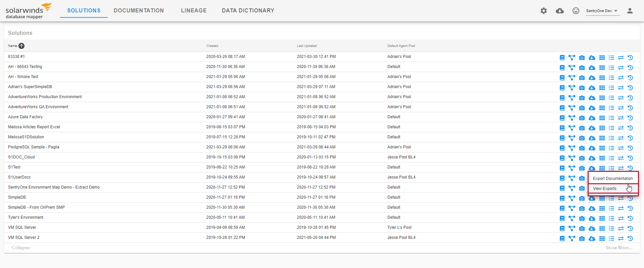The width and height of the screenshot is (644, 268).
Task: Open the Data Dictionary tab
Action: click(248, 10)
